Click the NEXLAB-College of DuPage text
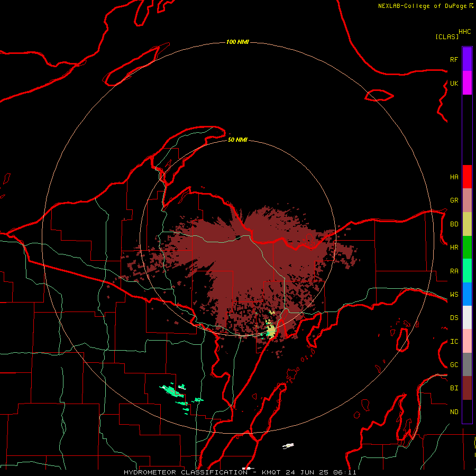This screenshot has height=476, width=476. coord(422,6)
